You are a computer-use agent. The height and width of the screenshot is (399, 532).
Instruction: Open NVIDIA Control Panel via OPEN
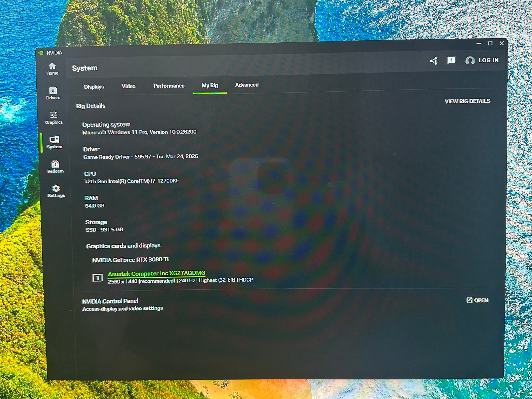pyautogui.click(x=477, y=300)
